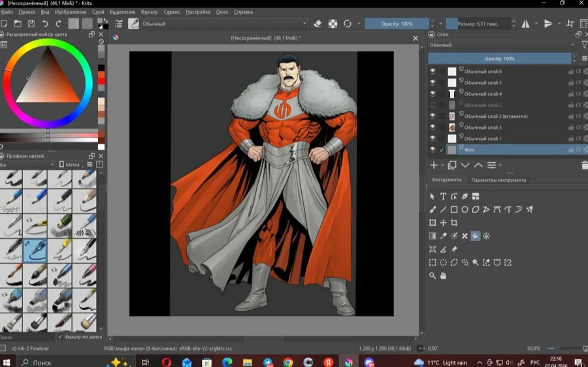Select the Gradient tool

[x=433, y=236]
